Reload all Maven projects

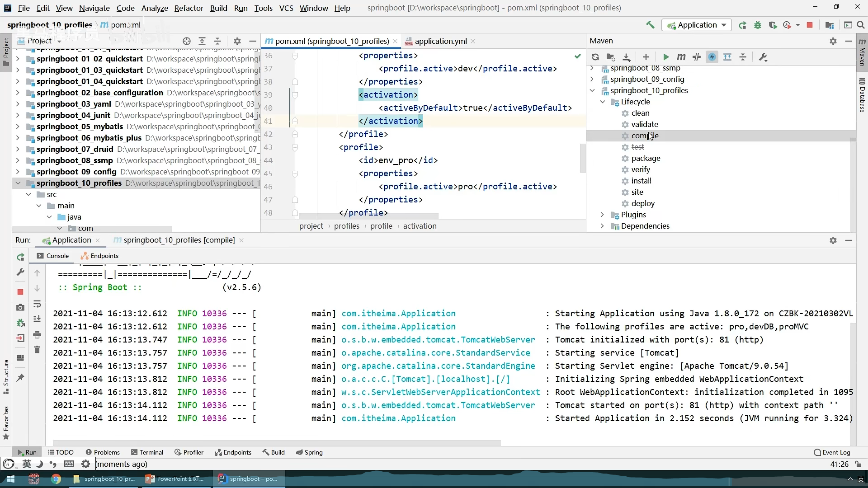(595, 57)
